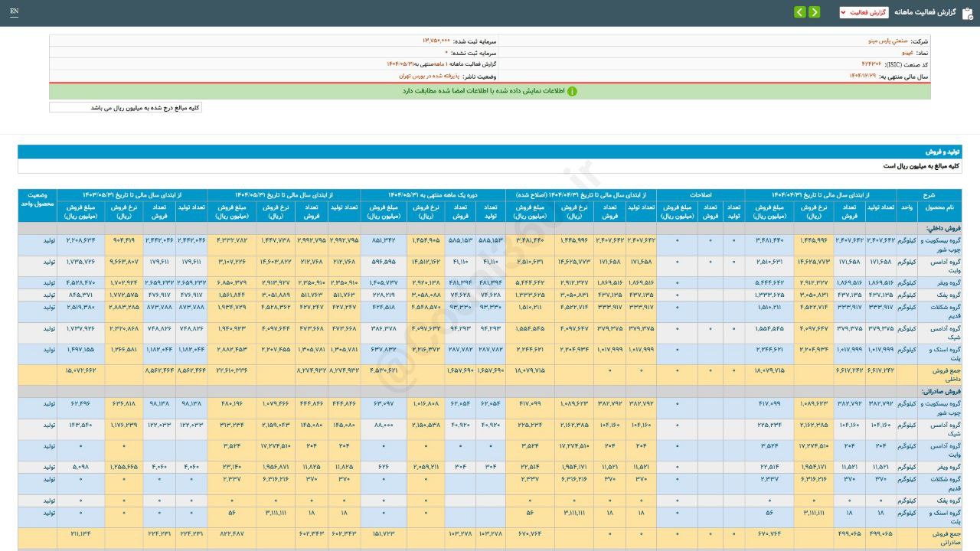Select the fiscal year end date '۱۴۰۴/۱۲/۲۹'
The height and width of the screenshot is (551, 980).
click(x=863, y=77)
